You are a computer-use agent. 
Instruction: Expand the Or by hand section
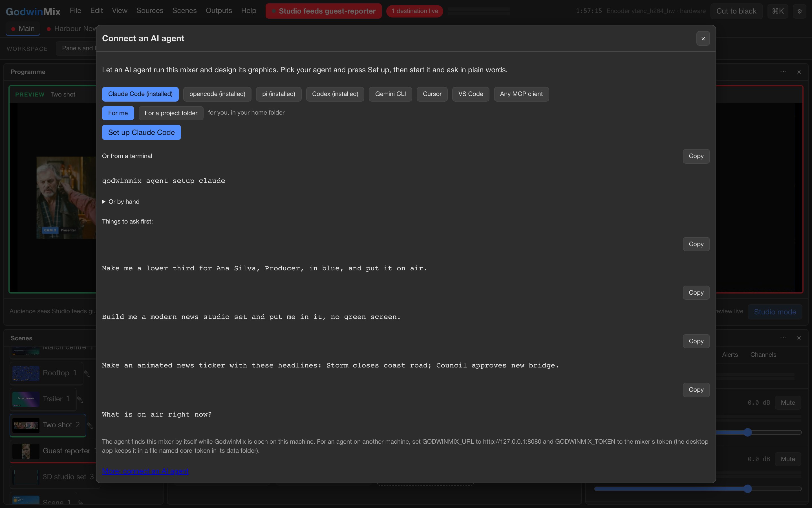(x=121, y=202)
